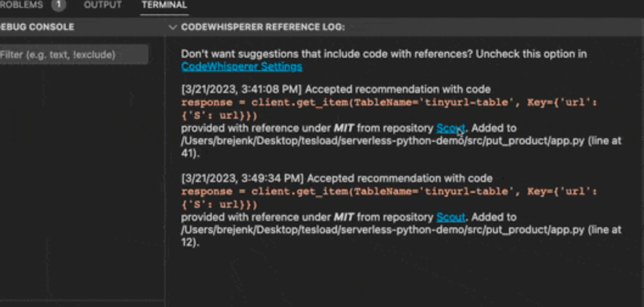Viewport: 644px width, 307px height.
Task: Open the DEBUG CONSOLE panel header
Action: pyautogui.click(x=37, y=27)
